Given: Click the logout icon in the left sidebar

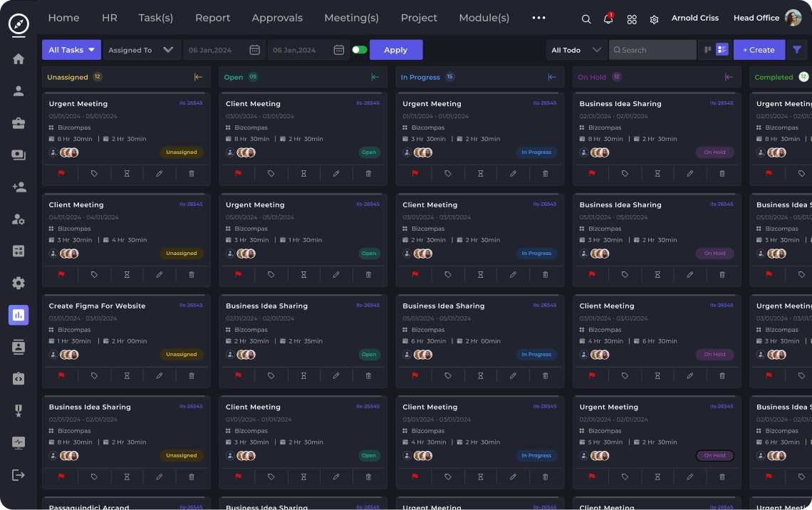Looking at the screenshot, I should pos(19,475).
